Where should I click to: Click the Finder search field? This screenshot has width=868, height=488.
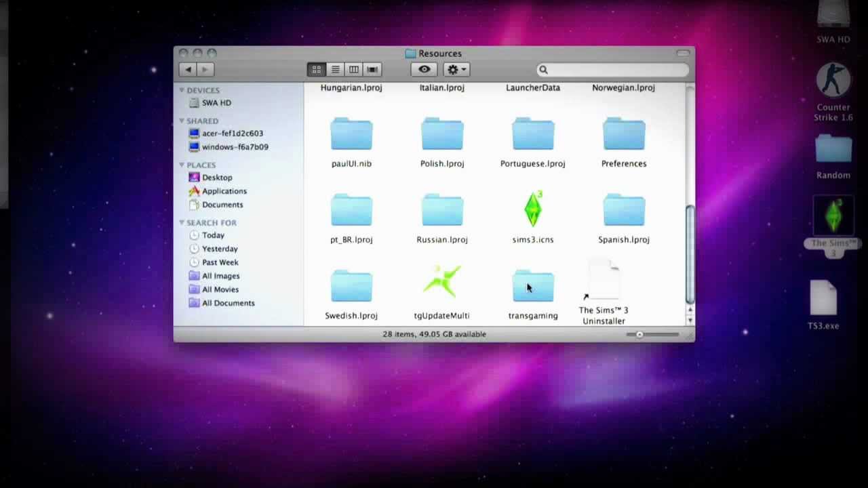(613, 70)
